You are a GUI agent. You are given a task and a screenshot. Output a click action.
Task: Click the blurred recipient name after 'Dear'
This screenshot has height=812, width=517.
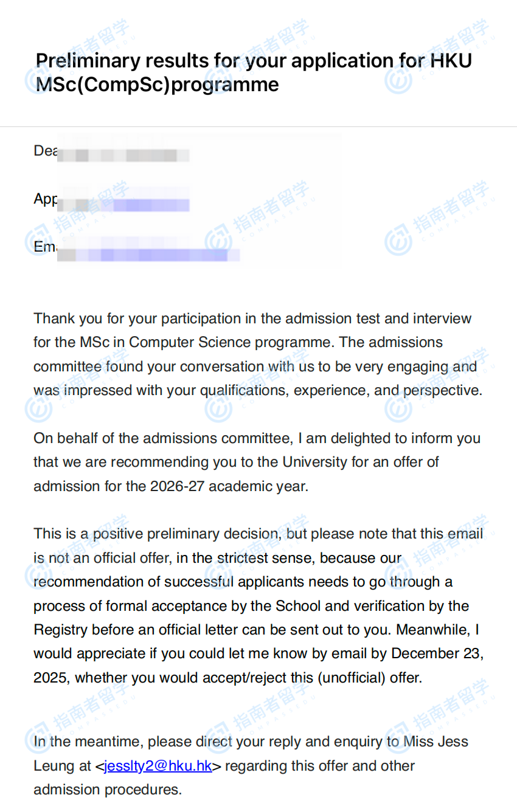tap(123, 154)
